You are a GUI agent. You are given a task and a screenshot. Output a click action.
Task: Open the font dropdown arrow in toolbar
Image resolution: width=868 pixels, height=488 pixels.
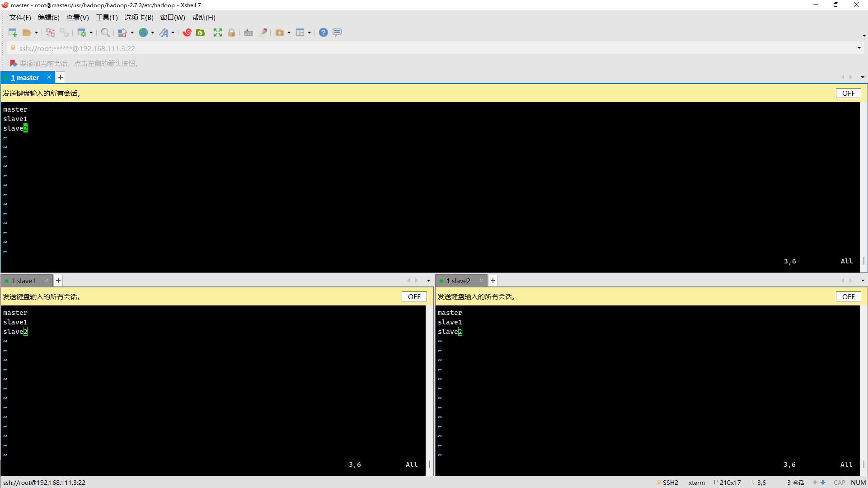pos(173,33)
